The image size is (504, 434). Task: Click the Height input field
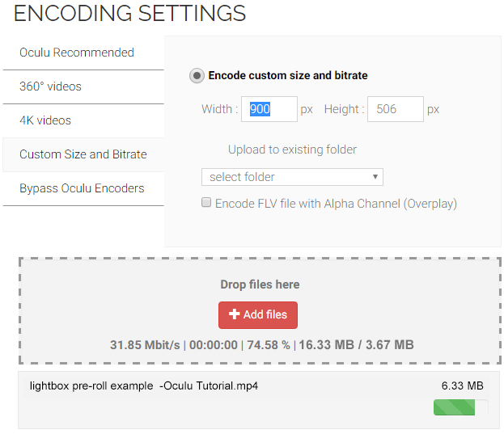point(396,109)
